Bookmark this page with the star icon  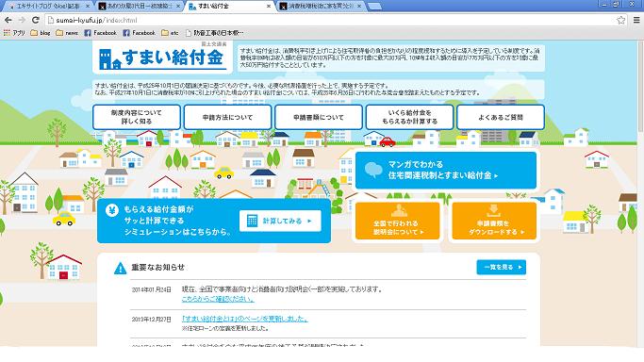pyautogui.click(x=620, y=20)
